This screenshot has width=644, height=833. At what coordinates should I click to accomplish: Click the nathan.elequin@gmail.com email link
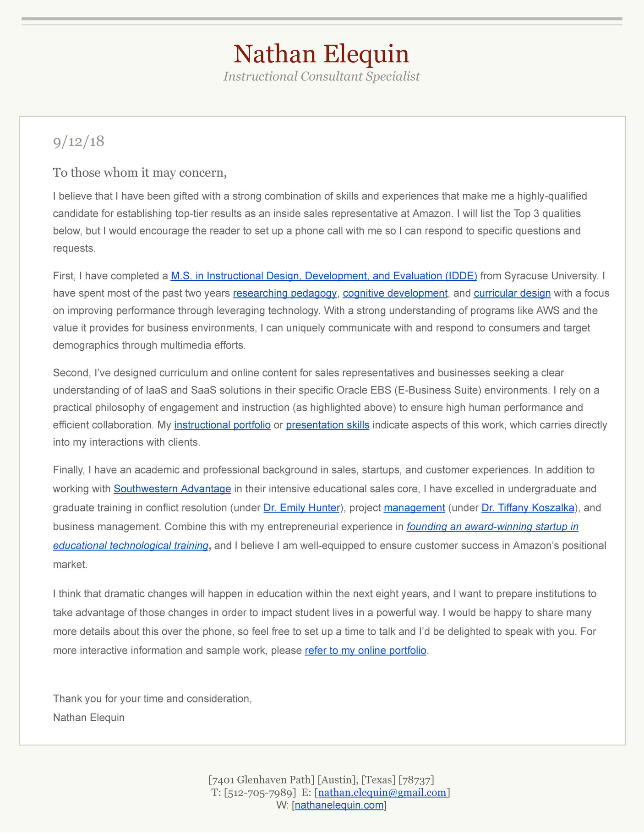[382, 793]
